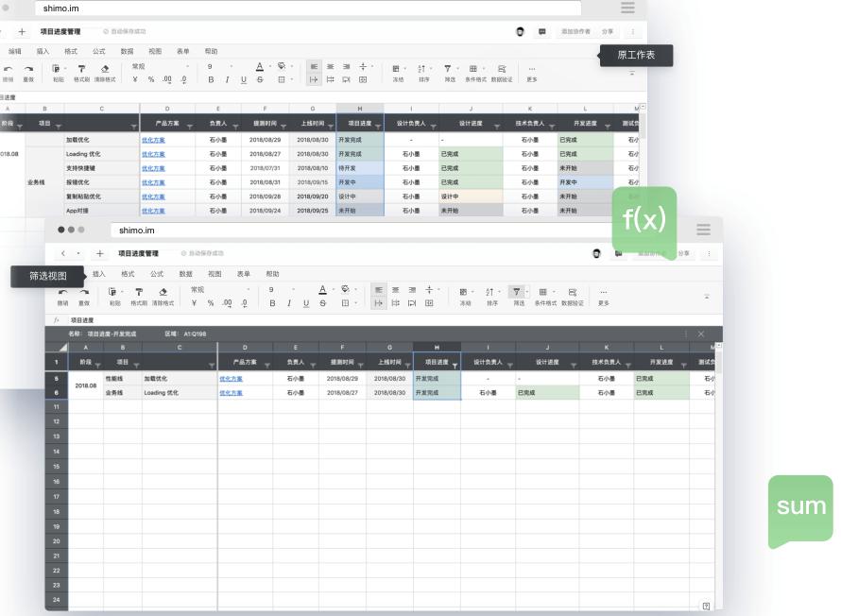The height and width of the screenshot is (616, 841).
Task: Click the undo icon in the front window
Action: pos(62,292)
